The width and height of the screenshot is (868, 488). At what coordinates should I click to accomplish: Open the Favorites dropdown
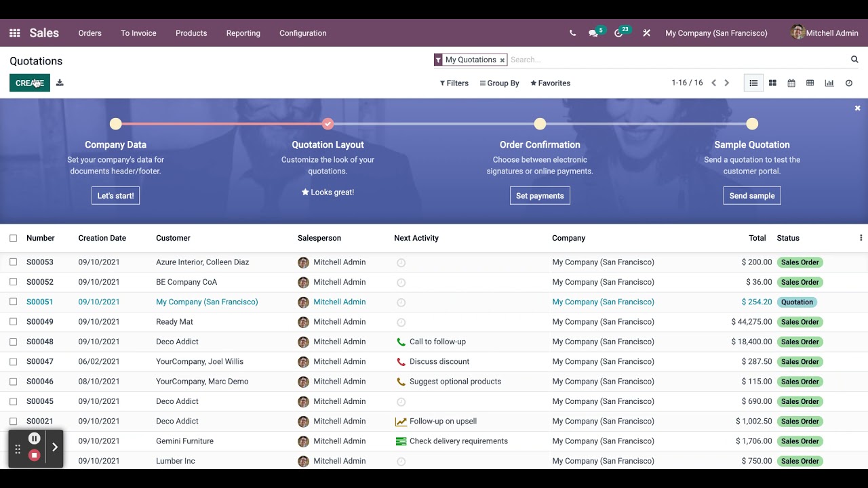550,83
